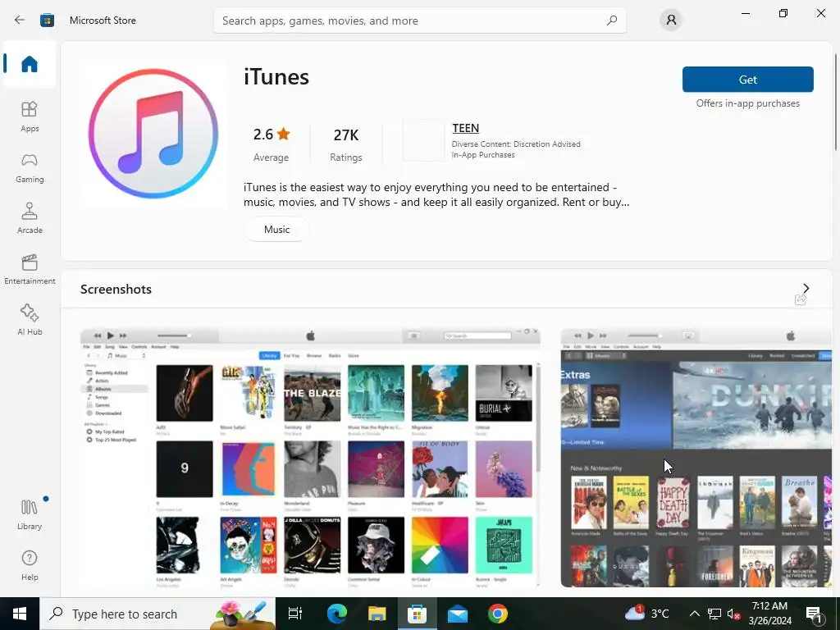Click the Get button
This screenshot has width=840, height=630.
pyautogui.click(x=748, y=80)
